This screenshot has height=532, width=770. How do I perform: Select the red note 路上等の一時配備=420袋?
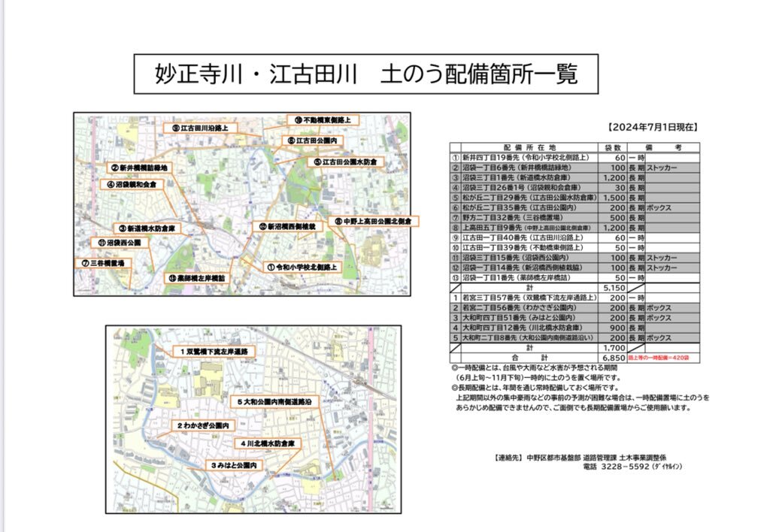(x=659, y=358)
